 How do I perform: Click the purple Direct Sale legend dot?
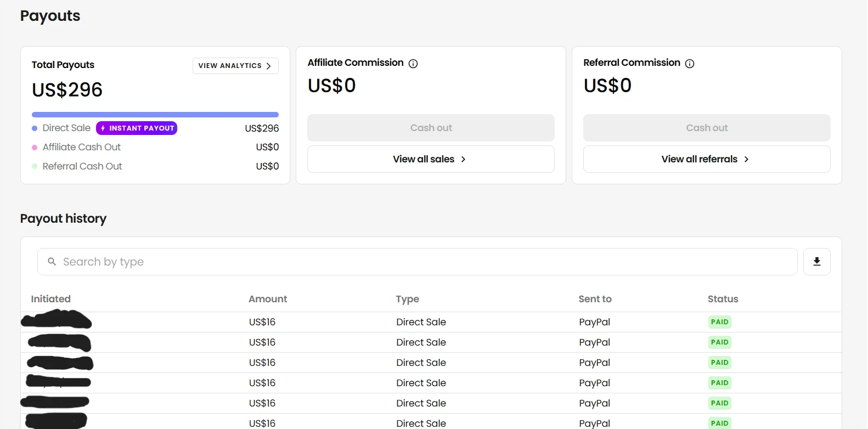point(35,128)
